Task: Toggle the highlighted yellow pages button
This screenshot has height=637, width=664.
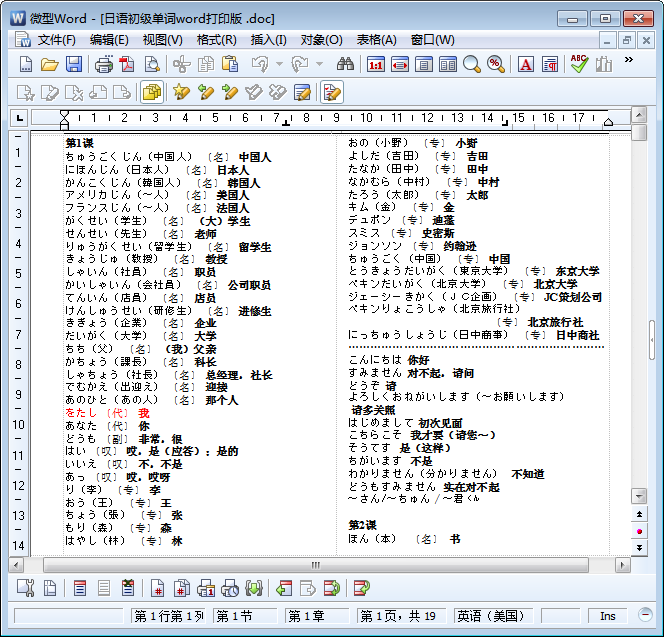Action: click(x=152, y=92)
